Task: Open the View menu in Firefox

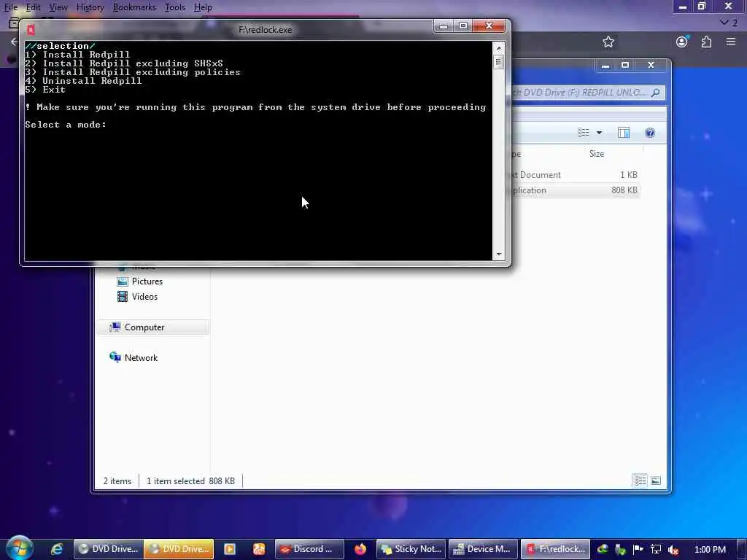Action: click(x=58, y=7)
